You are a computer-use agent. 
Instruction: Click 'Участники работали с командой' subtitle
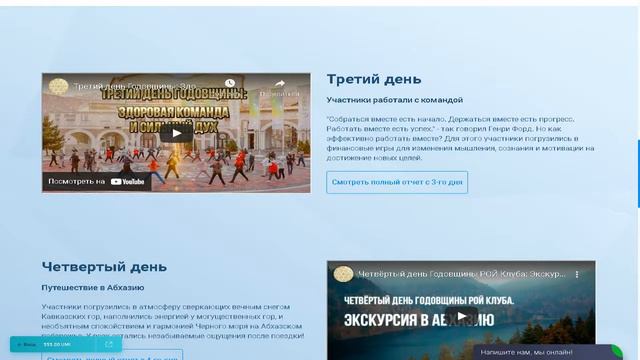395,100
